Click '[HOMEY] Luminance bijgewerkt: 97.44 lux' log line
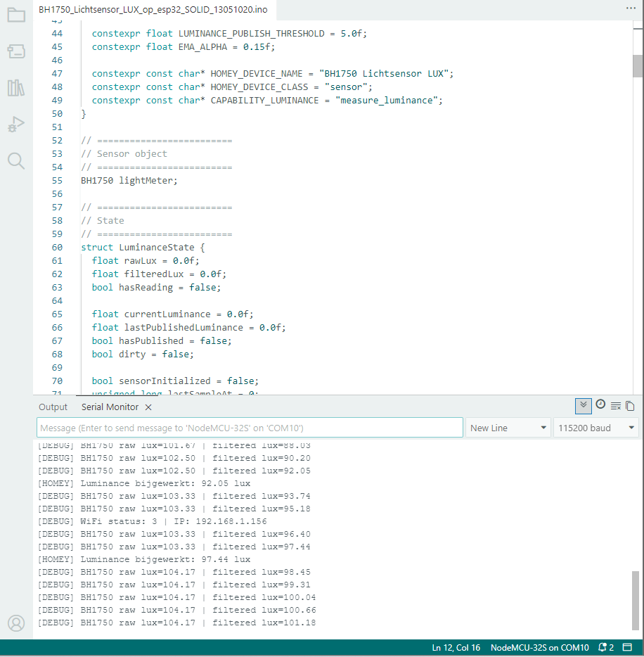The width and height of the screenshot is (644, 657). pos(144,559)
